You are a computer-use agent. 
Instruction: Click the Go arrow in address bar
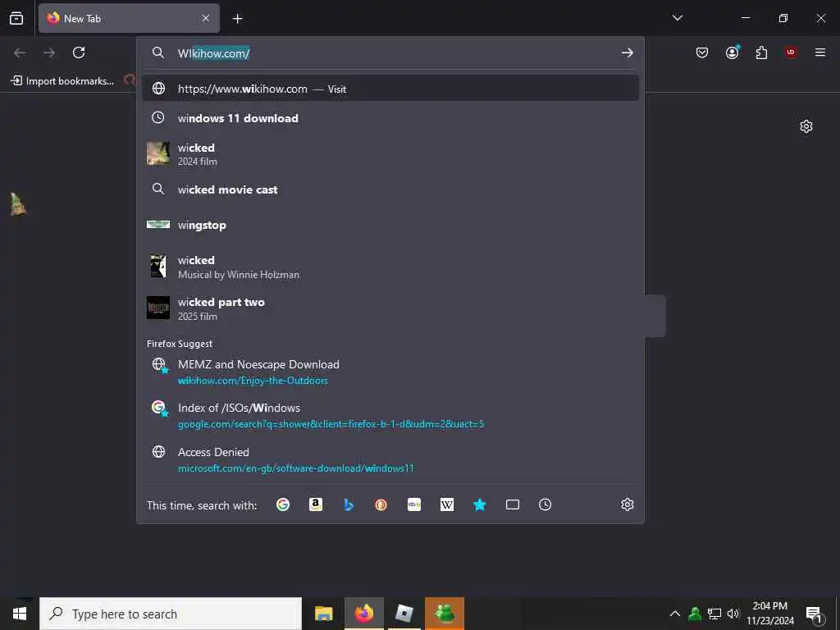click(627, 53)
